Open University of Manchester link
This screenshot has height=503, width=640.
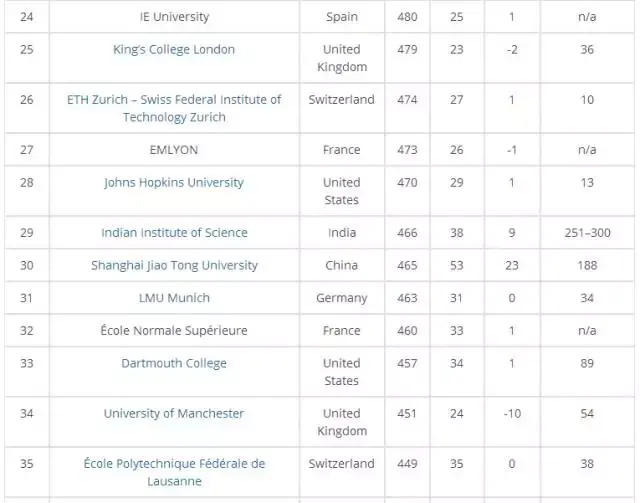[x=174, y=414]
